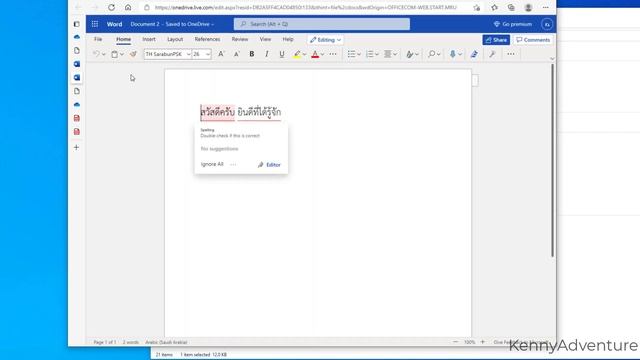The image size is (640, 360).
Task: Open the Comments pane
Action: click(x=533, y=40)
